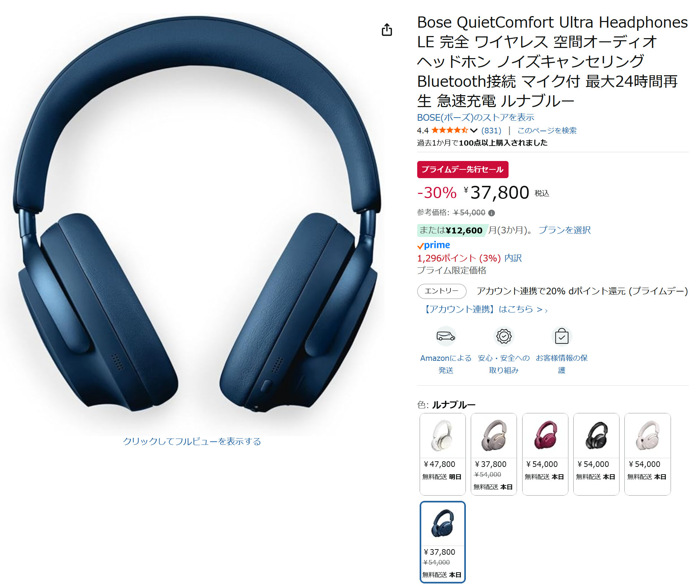The width and height of the screenshot is (700, 588).
Task: Select the grey headphone color at ¥37,800
Action: [x=493, y=454]
